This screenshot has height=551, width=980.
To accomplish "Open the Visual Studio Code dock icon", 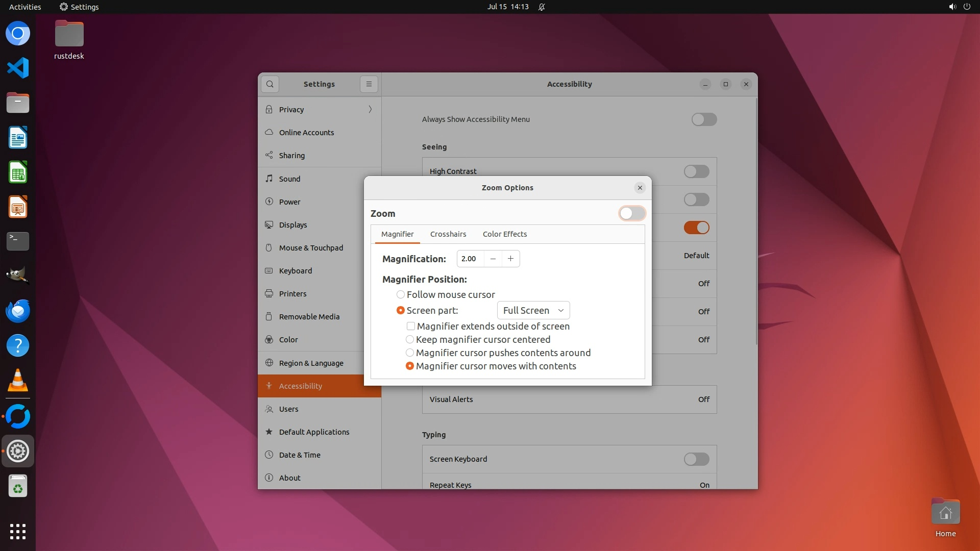I will tap(18, 68).
